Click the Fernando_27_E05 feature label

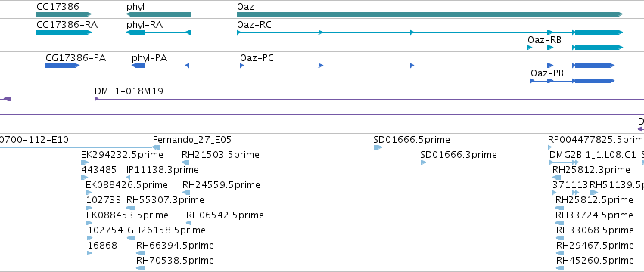pos(192,140)
